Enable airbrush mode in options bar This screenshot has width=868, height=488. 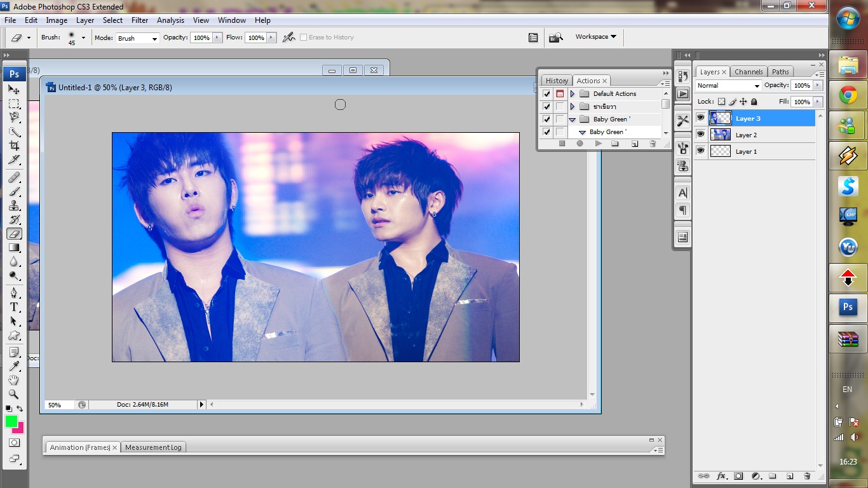click(289, 37)
